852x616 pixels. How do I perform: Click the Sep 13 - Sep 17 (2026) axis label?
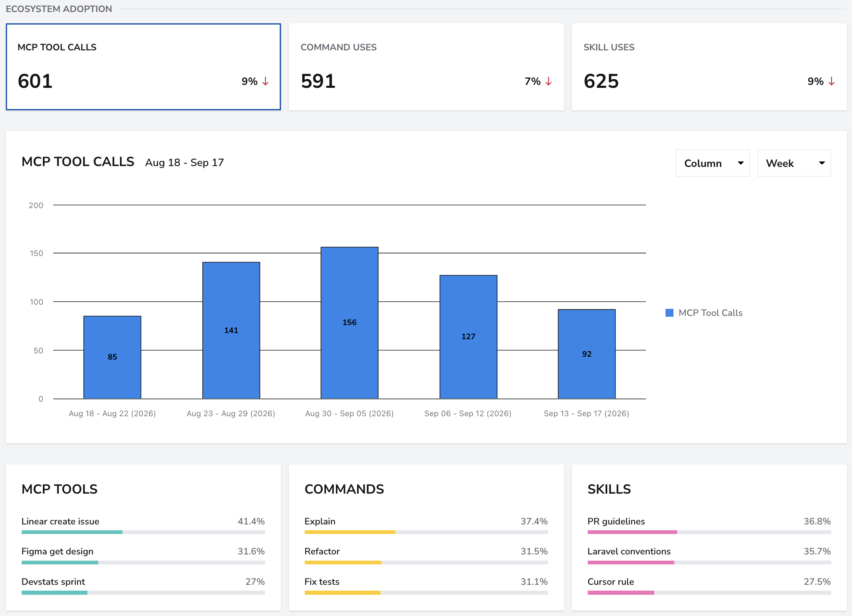(x=587, y=414)
